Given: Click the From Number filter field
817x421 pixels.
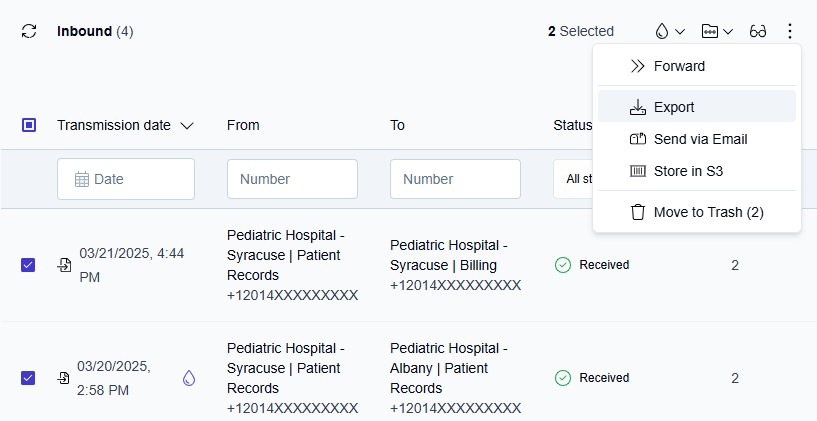Looking at the screenshot, I should tap(292, 179).
